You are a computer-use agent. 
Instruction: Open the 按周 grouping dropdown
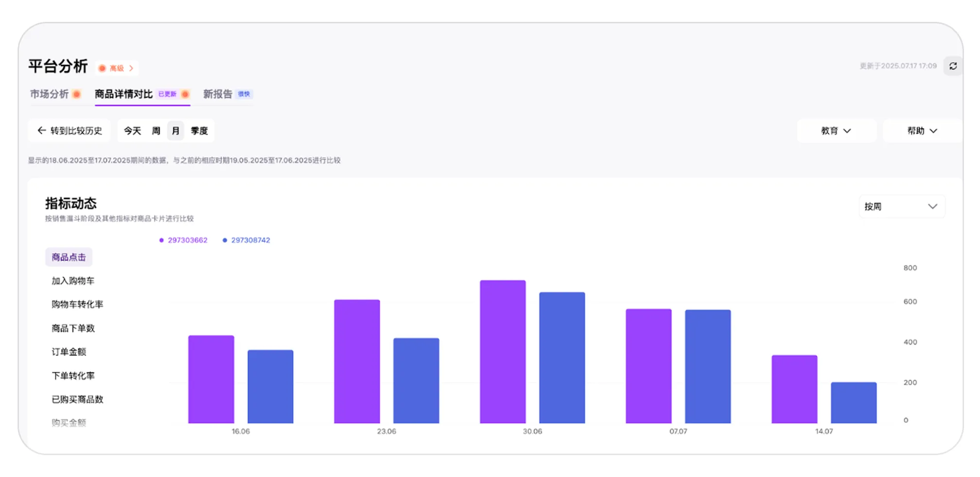pyautogui.click(x=901, y=207)
